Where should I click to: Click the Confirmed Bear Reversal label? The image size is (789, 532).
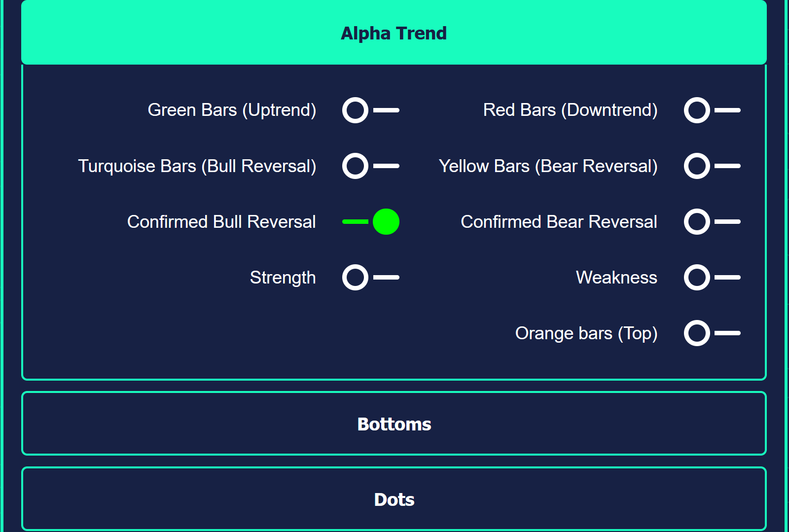pyautogui.click(x=559, y=222)
